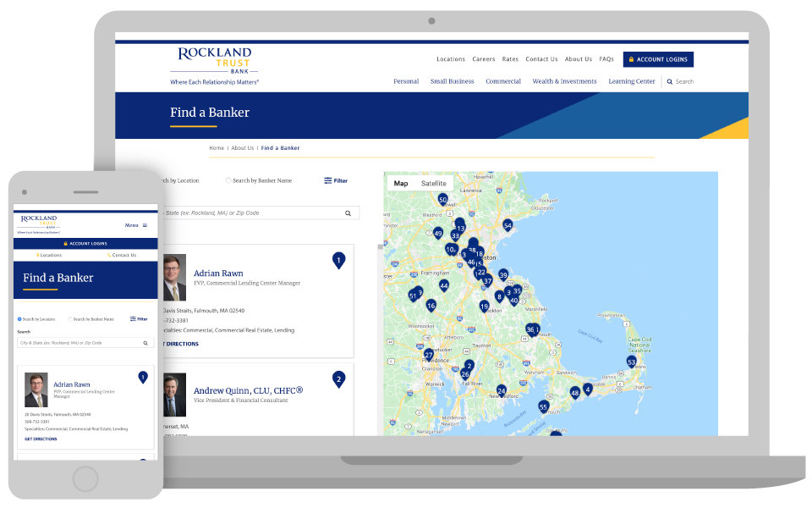Open the FAQs link

click(606, 59)
